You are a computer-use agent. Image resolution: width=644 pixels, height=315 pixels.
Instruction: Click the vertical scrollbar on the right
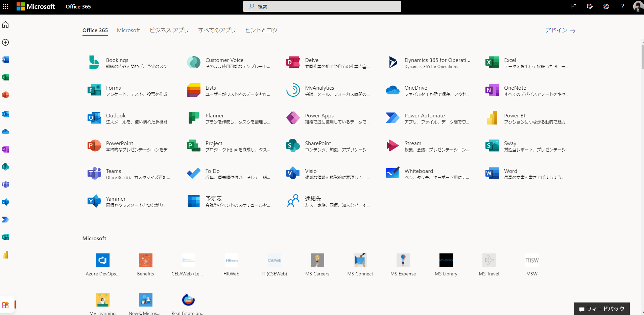pyautogui.click(x=642, y=58)
